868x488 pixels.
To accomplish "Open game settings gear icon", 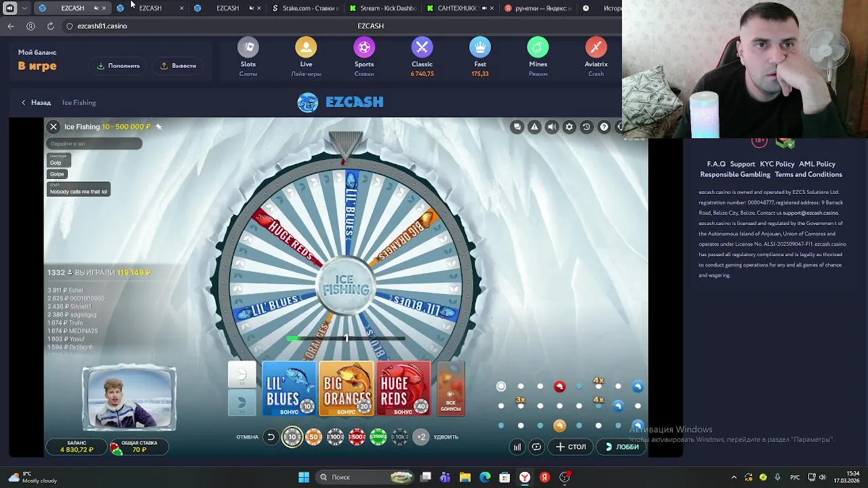I will [569, 127].
